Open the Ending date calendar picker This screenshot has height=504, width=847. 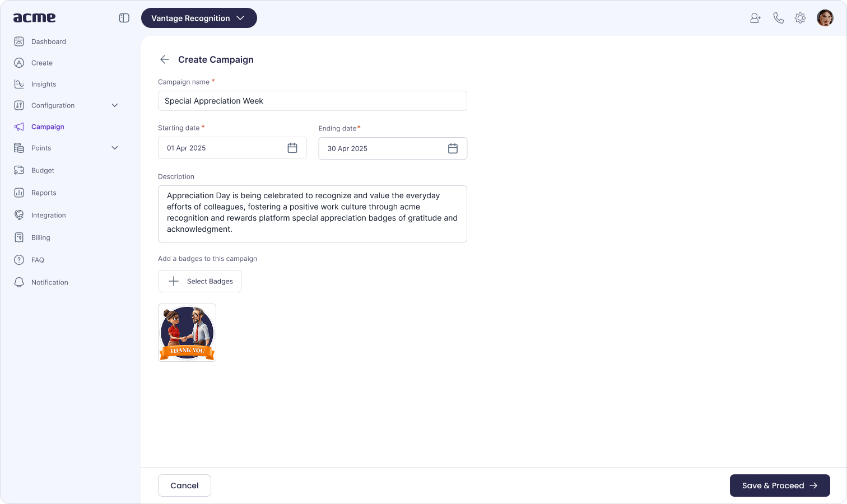tap(453, 148)
